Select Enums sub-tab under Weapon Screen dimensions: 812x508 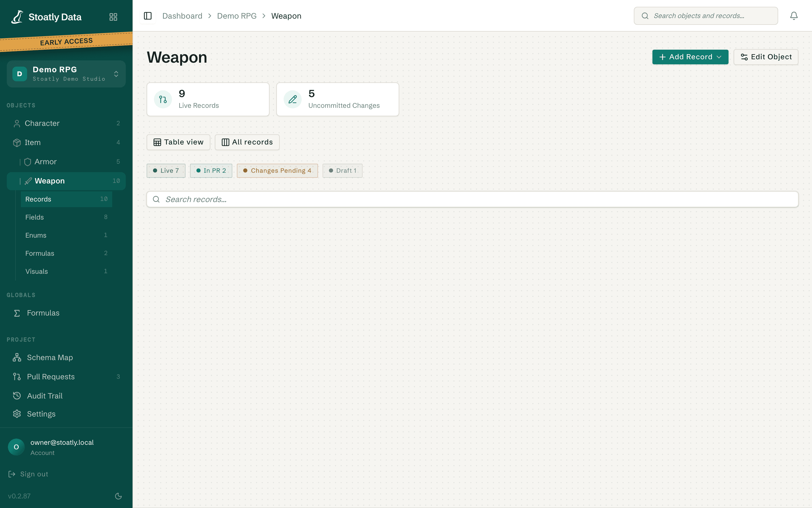[66, 235]
